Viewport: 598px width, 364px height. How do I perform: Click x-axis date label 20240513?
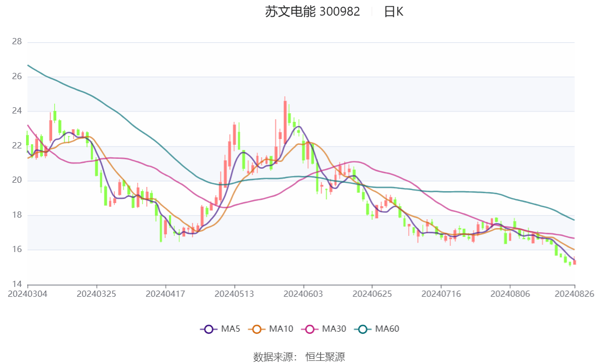click(x=234, y=294)
